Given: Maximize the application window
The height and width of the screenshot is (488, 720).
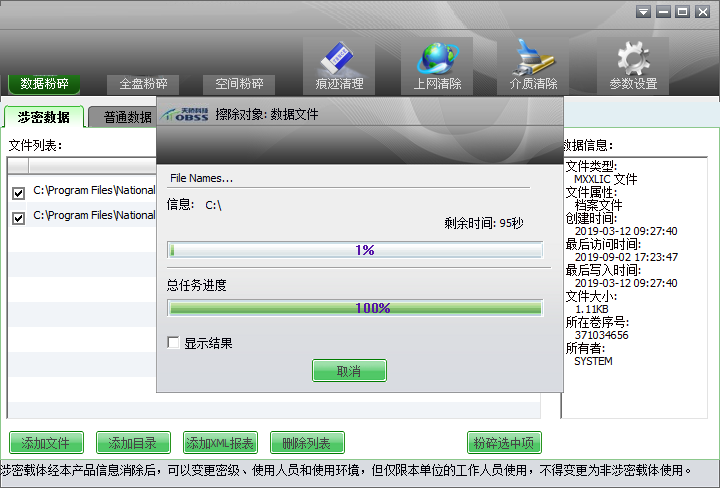Looking at the screenshot, I should point(683,12).
